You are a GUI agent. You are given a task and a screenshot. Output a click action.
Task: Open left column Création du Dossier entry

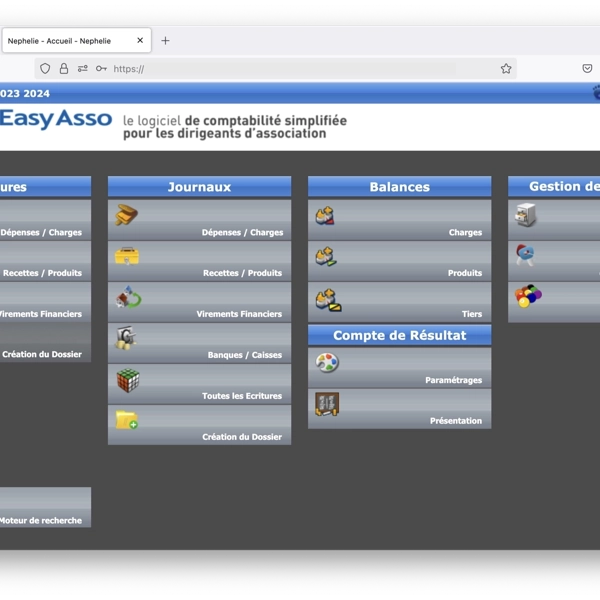click(x=45, y=342)
